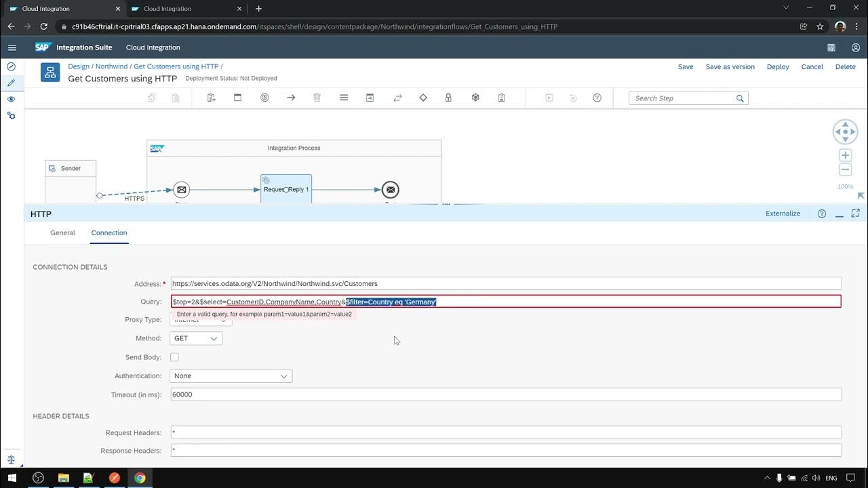
Task: Select the Sender participant box
Action: coord(71,182)
